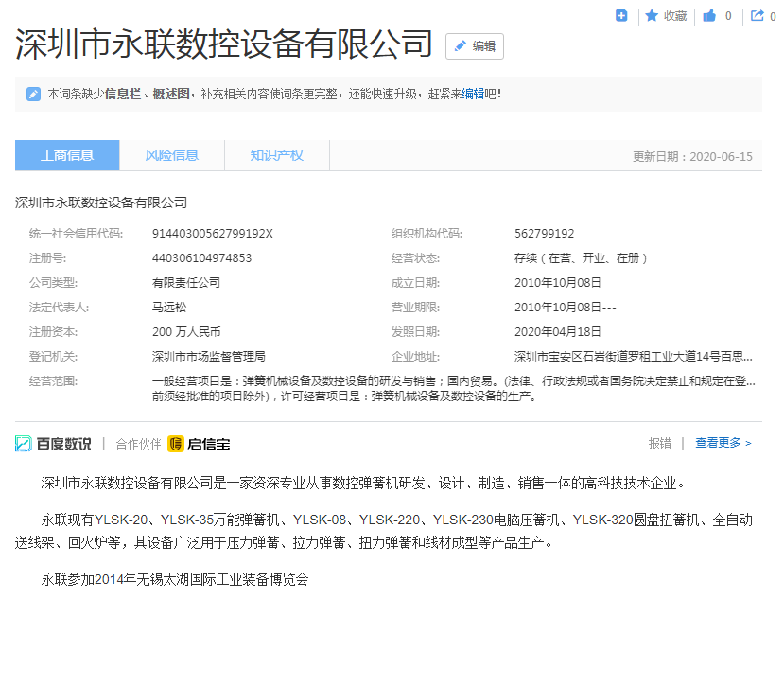Click the pencil icon in notice bar
Viewport: 784px width, 688px height.
click(x=33, y=94)
